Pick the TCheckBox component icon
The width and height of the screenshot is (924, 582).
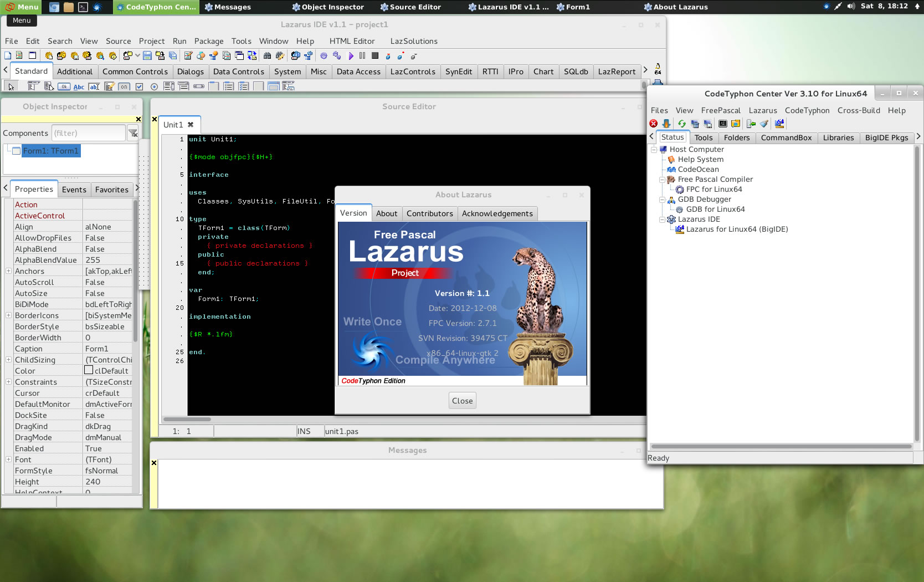point(139,86)
